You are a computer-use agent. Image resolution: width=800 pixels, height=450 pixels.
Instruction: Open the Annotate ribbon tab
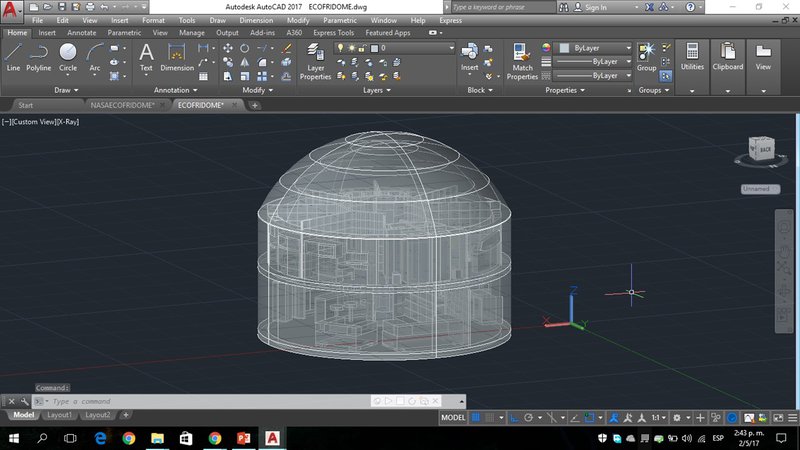(82, 32)
